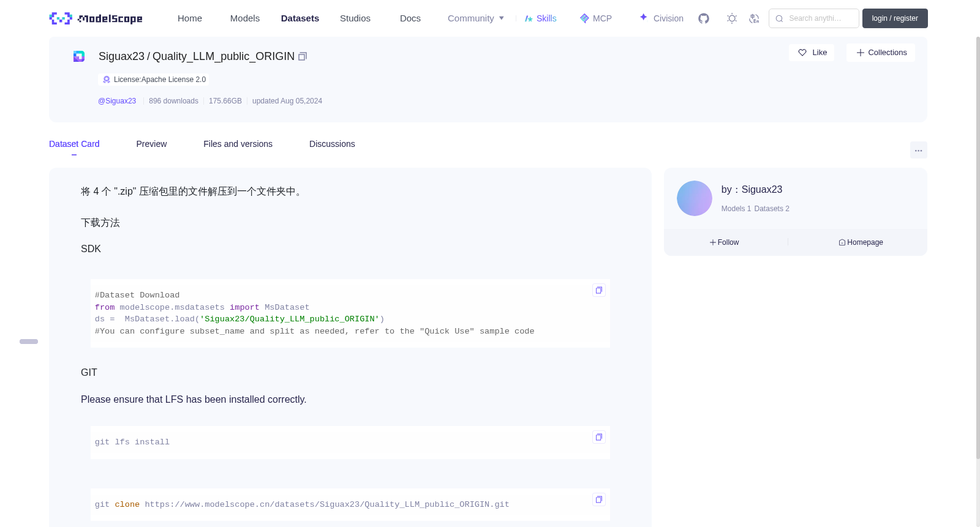This screenshot has height=527, width=980.
Task: Open Civision from the top bar
Action: coord(661,18)
